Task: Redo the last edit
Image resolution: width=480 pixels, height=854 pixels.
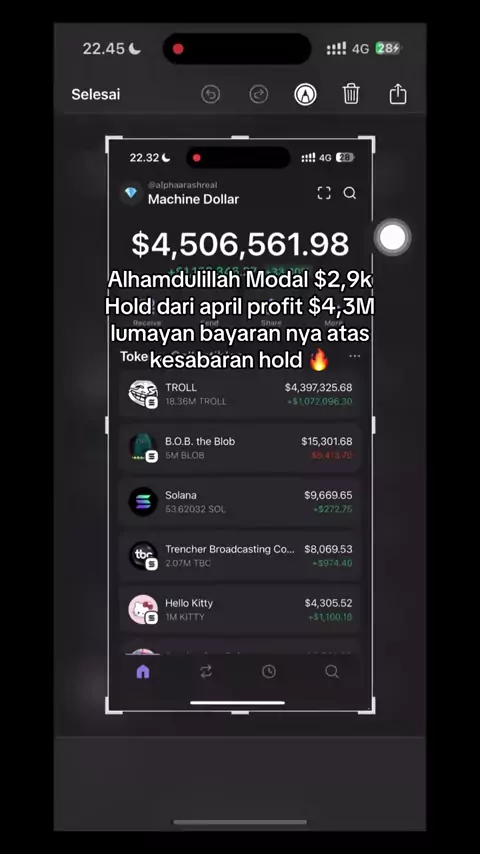Action: (x=259, y=94)
